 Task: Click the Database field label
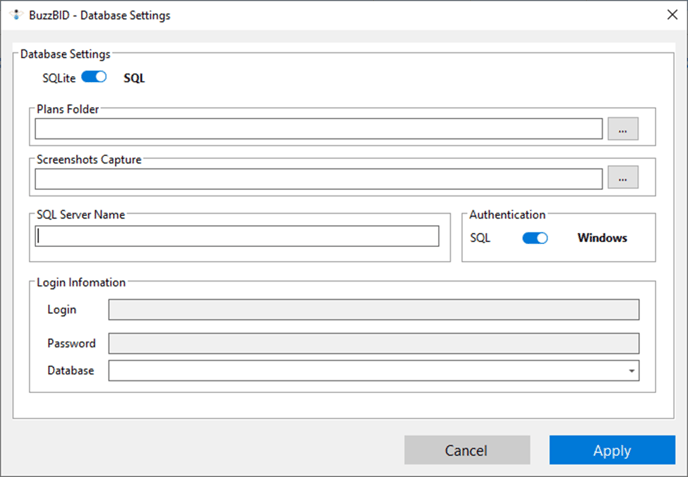(71, 370)
